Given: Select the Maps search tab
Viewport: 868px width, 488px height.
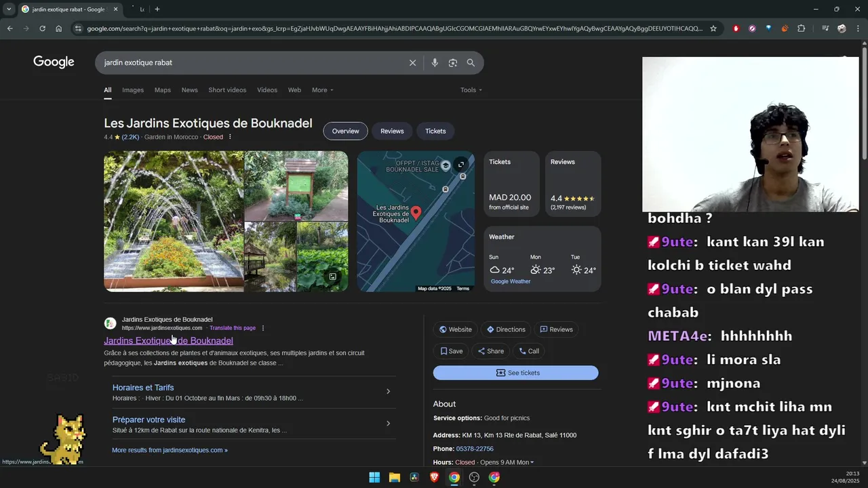Looking at the screenshot, I should [163, 90].
